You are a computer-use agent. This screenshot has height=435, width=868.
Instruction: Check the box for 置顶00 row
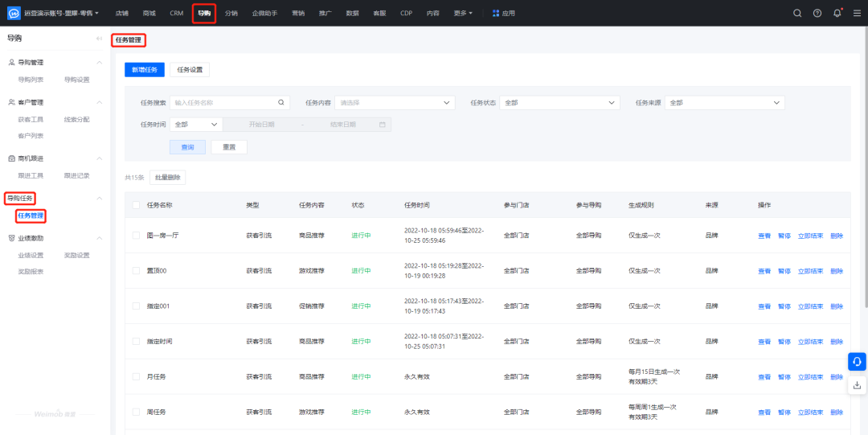click(x=136, y=270)
